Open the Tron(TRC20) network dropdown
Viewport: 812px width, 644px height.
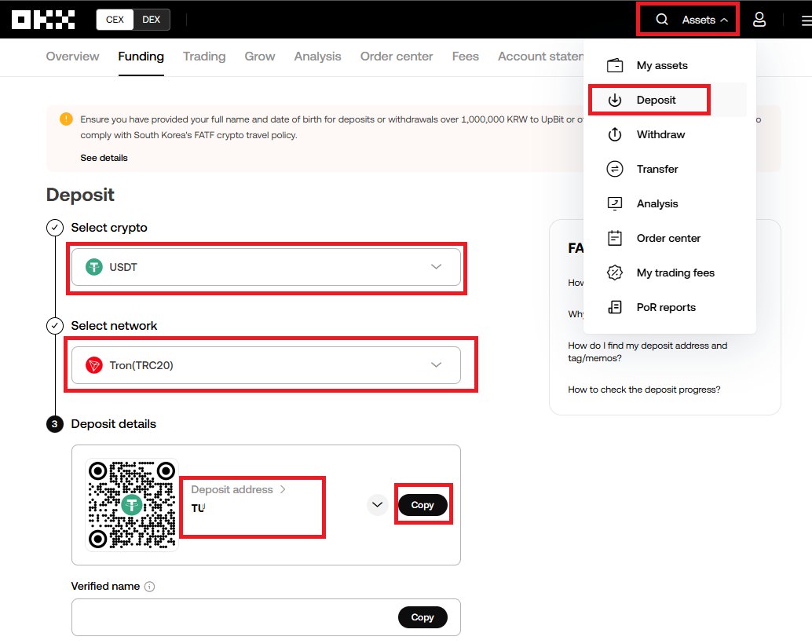pyautogui.click(x=266, y=365)
